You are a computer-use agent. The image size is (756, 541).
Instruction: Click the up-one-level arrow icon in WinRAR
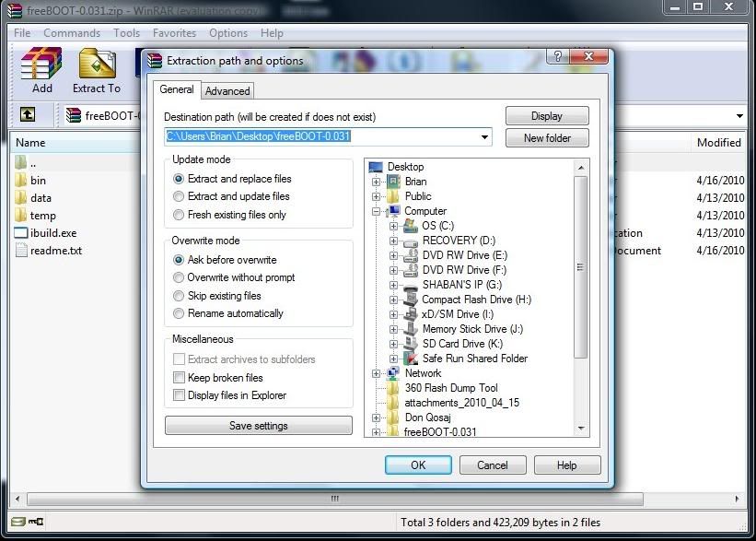pyautogui.click(x=28, y=115)
